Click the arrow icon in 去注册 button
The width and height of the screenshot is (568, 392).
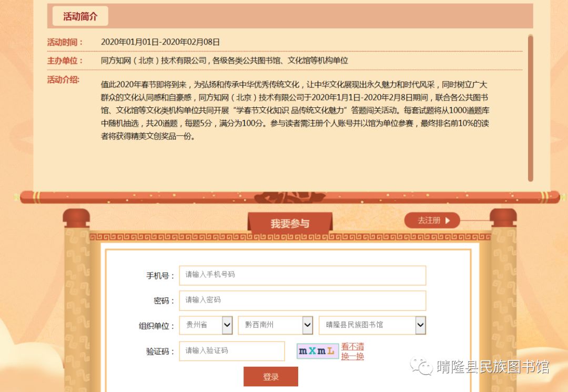click(448, 220)
